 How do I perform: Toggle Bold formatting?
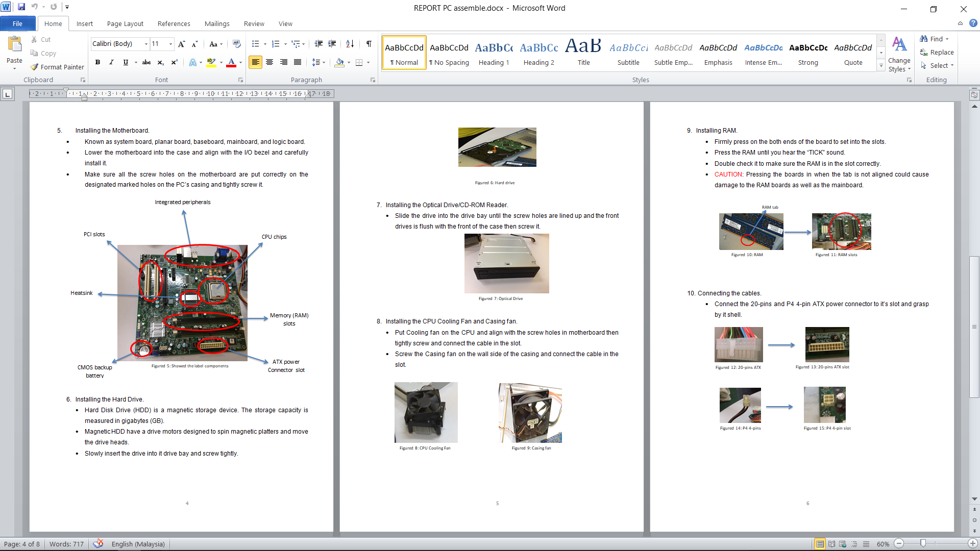click(x=97, y=62)
